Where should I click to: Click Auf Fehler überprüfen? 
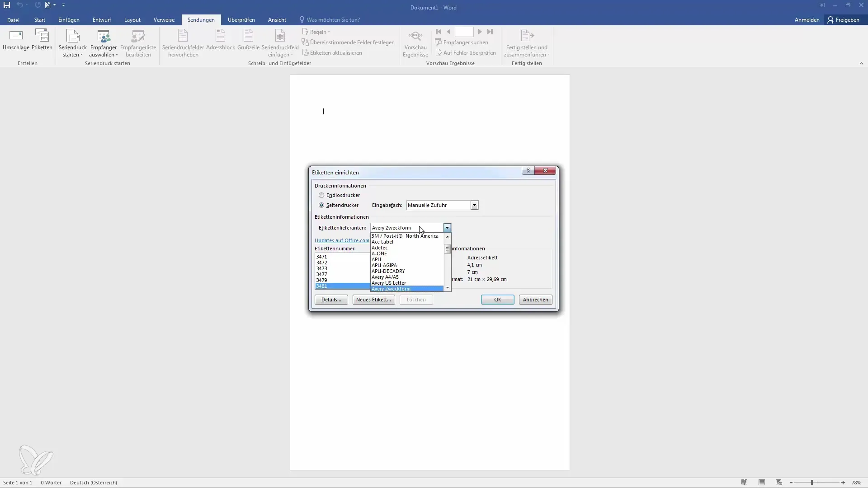466,53
